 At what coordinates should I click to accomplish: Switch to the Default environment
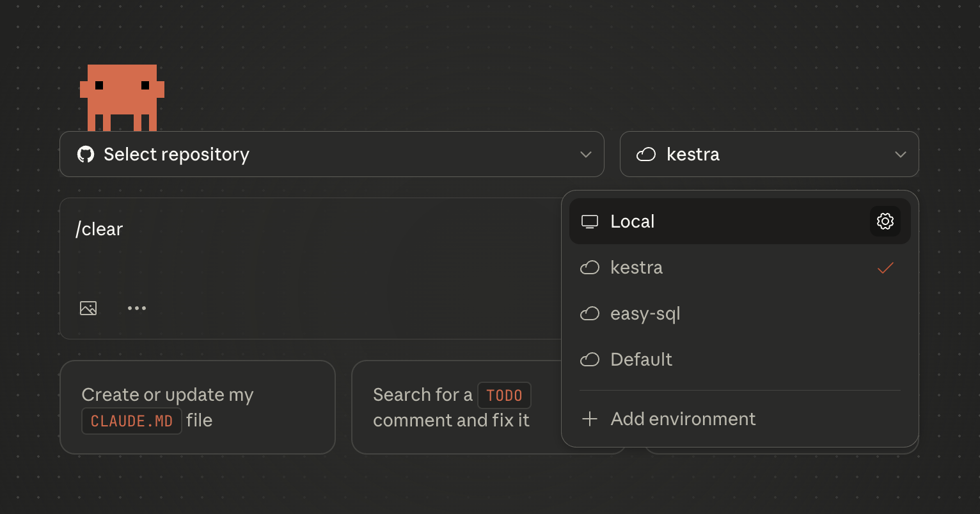[641, 360]
